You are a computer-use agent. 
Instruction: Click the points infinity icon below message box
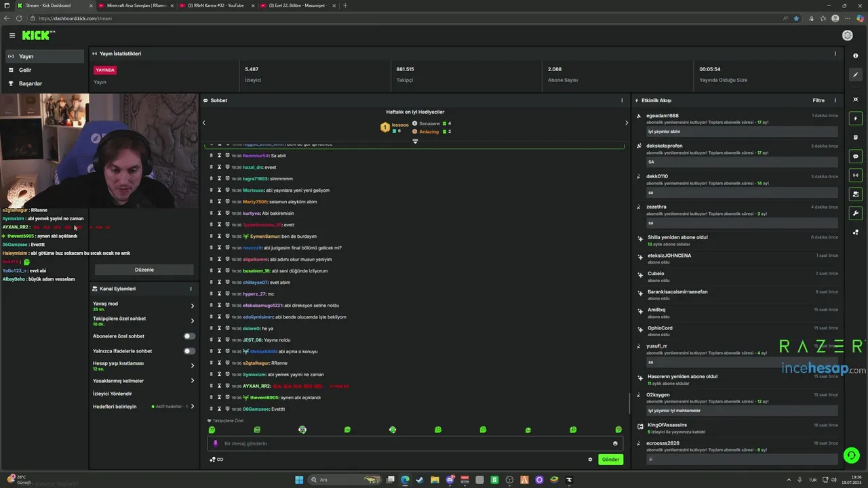click(x=216, y=460)
